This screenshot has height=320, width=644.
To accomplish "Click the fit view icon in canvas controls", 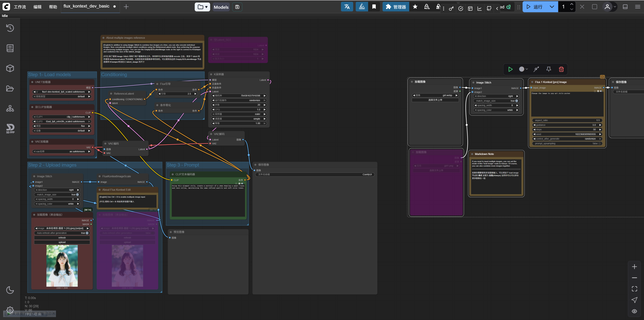I will tap(634, 289).
